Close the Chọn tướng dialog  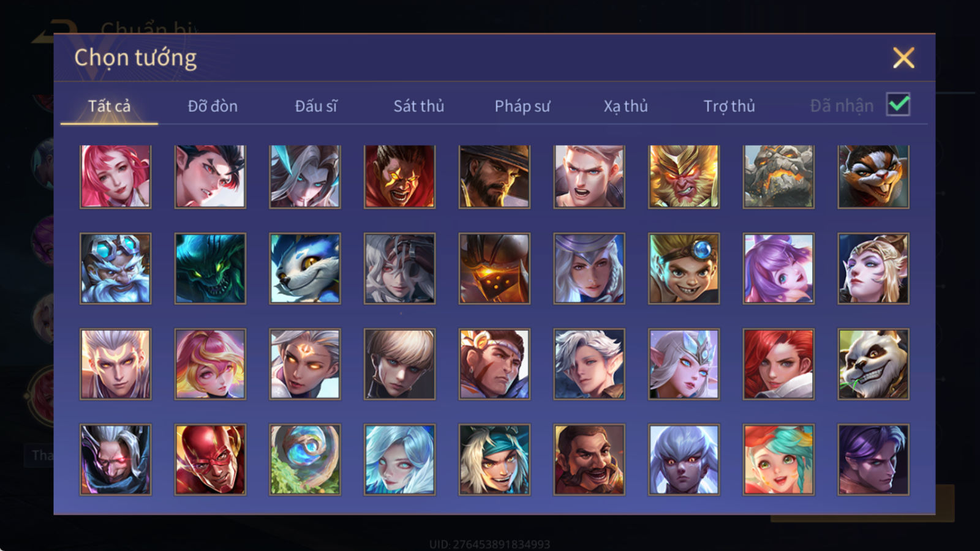pos(903,58)
